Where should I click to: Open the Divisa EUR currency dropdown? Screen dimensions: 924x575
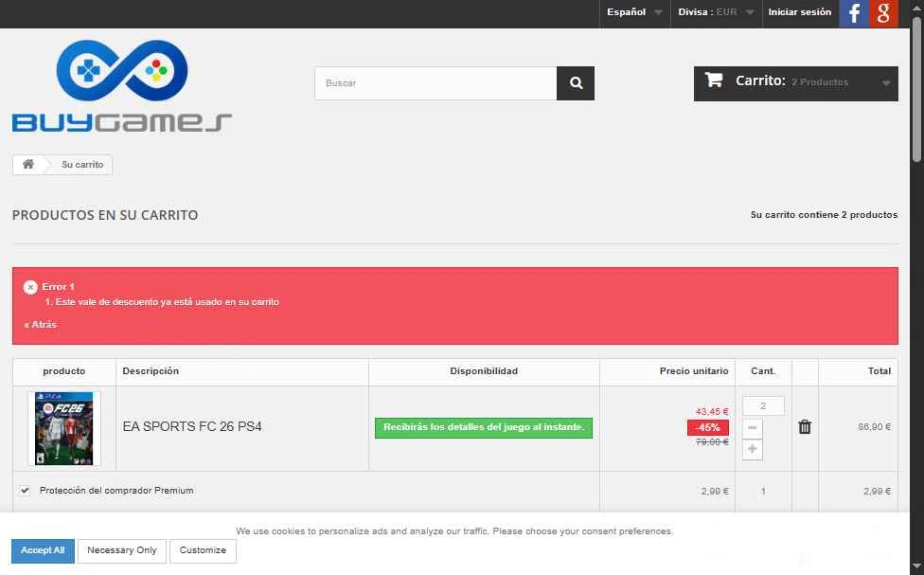tap(716, 12)
